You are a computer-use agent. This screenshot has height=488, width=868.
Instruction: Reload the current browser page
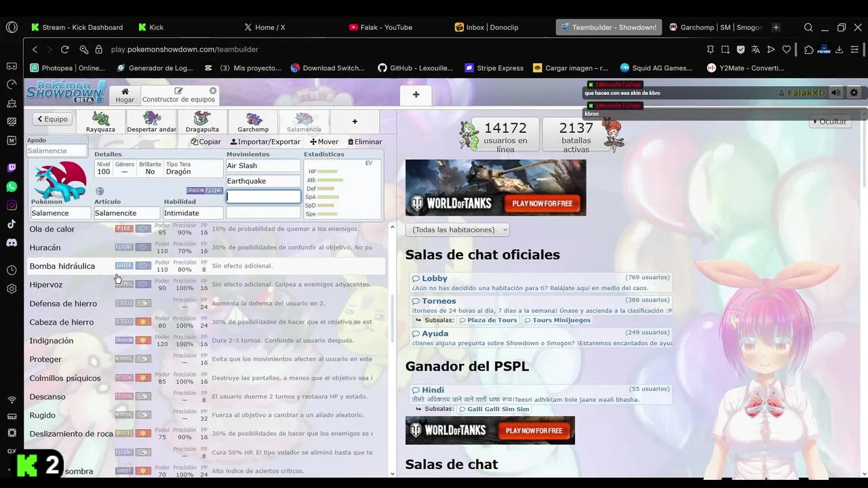(64, 49)
